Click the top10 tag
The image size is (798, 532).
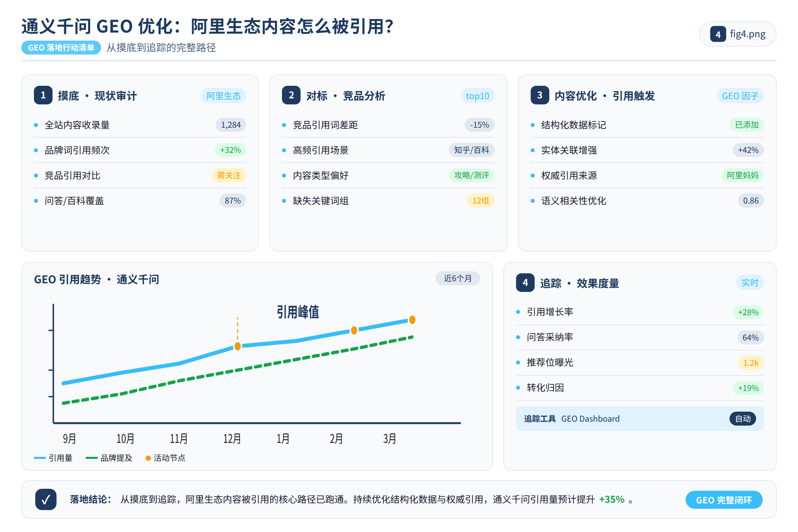tap(477, 96)
